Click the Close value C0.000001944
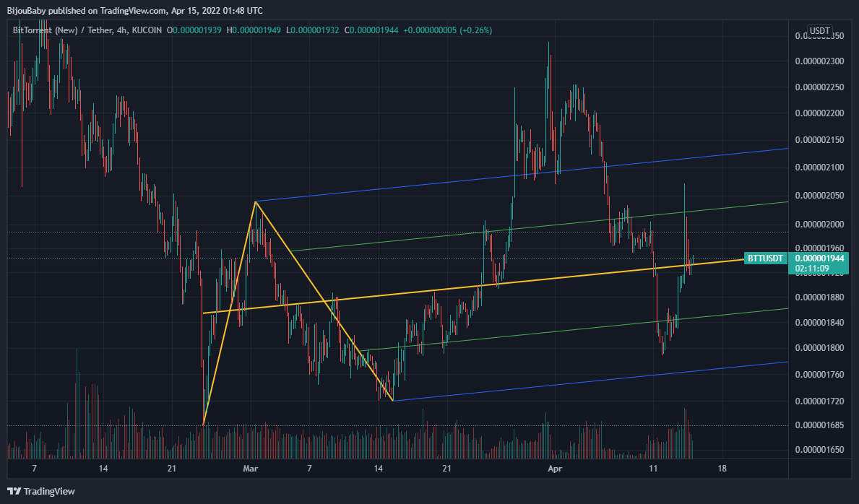This screenshot has width=859, height=504. [x=371, y=30]
